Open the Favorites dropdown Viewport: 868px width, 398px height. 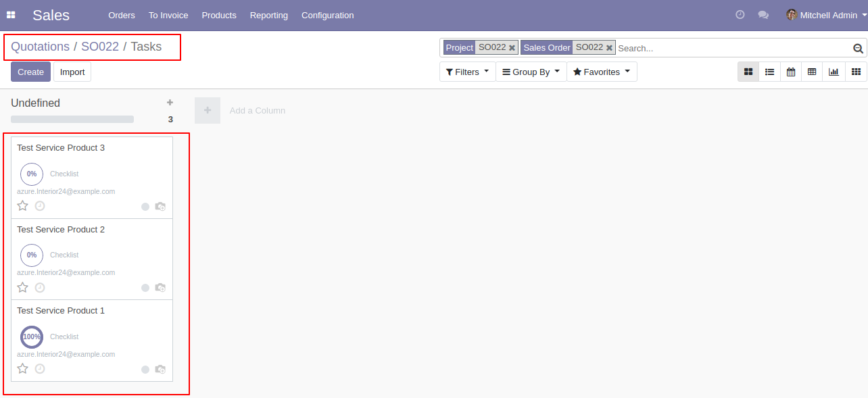[x=602, y=72]
